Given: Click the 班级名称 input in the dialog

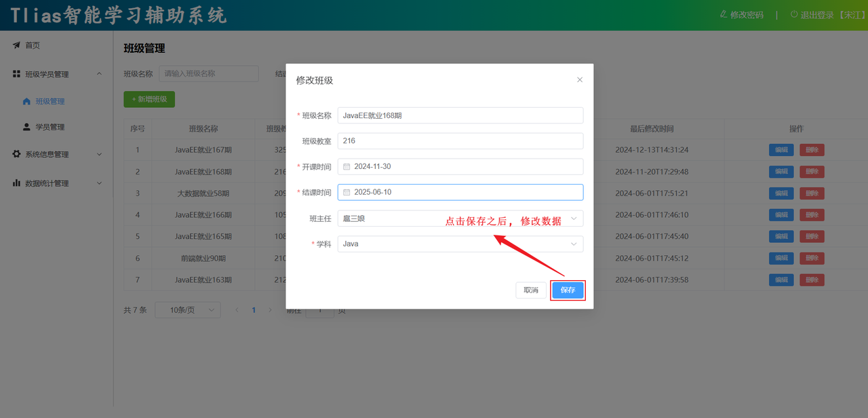Looking at the screenshot, I should tap(460, 115).
